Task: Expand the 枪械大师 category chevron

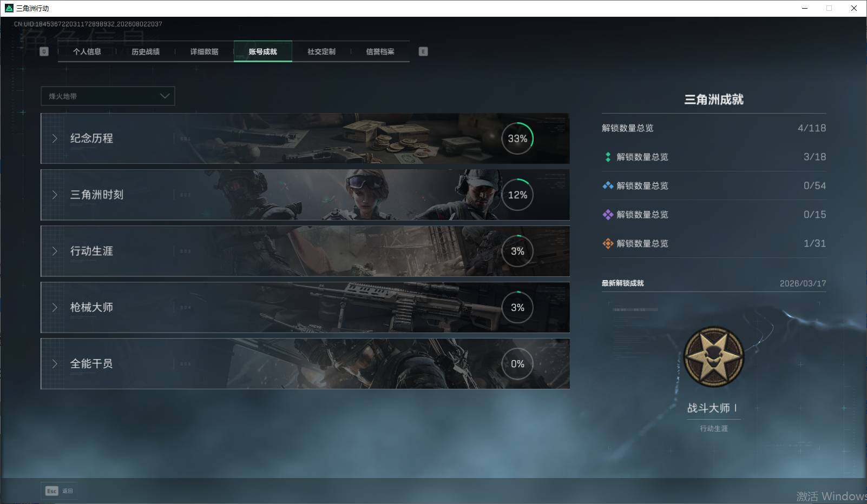Action: click(x=55, y=307)
